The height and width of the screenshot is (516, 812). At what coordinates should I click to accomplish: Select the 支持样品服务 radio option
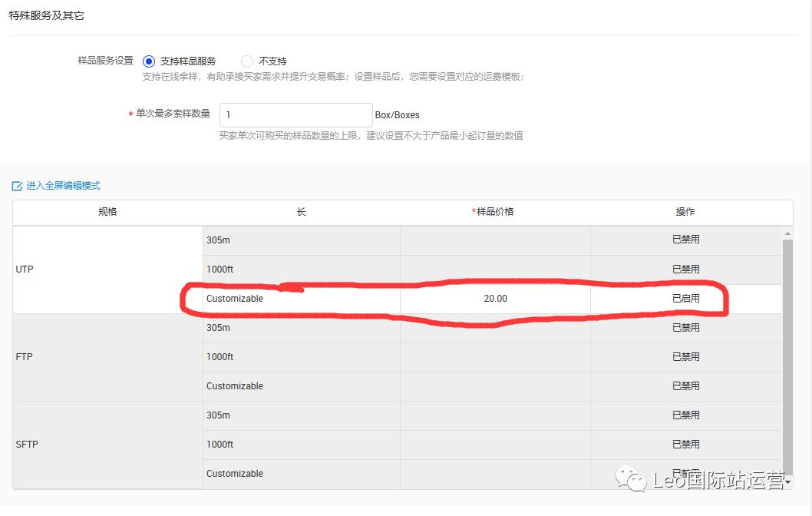[149, 61]
